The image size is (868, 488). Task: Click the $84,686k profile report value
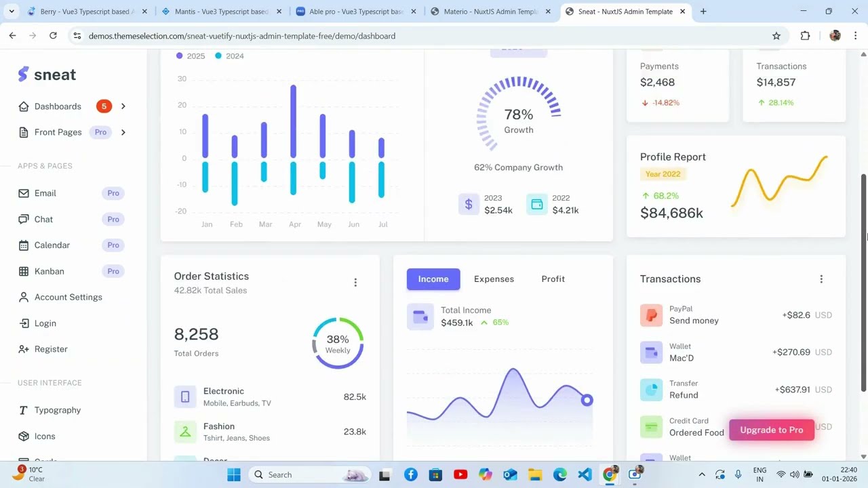coord(671,213)
